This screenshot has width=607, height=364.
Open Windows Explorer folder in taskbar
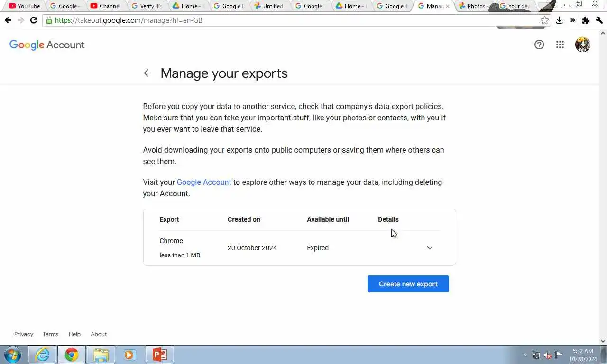101,355
